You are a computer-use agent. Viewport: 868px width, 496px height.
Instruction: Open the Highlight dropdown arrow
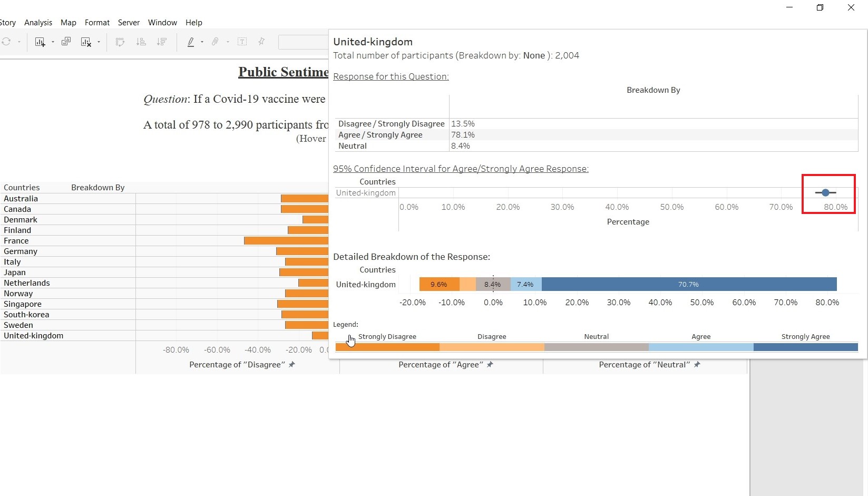[202, 42]
